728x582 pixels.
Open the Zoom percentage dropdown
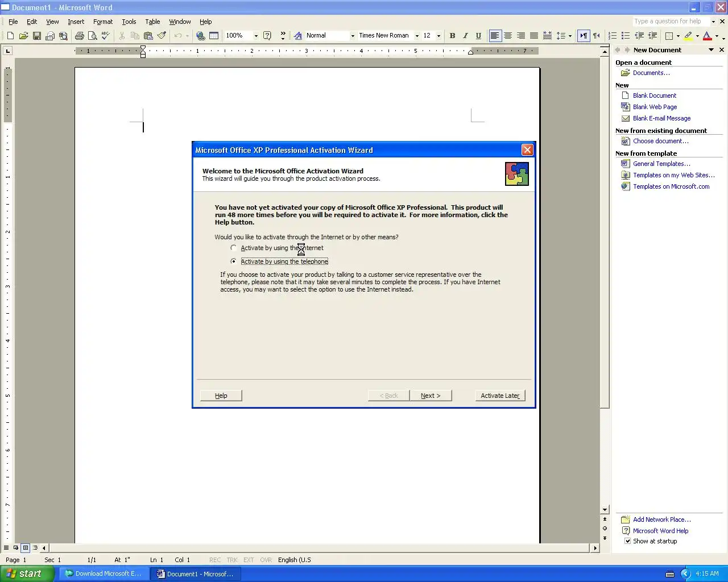(x=256, y=36)
